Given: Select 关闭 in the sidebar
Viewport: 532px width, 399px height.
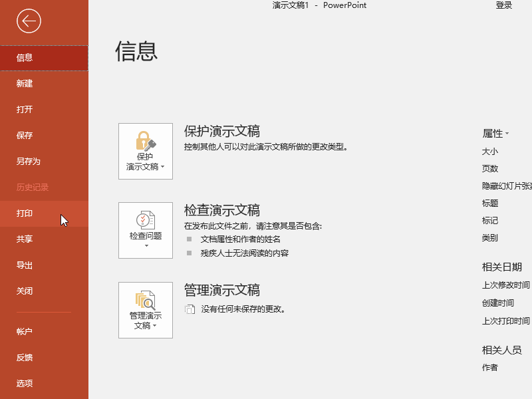Looking at the screenshot, I should (44, 291).
